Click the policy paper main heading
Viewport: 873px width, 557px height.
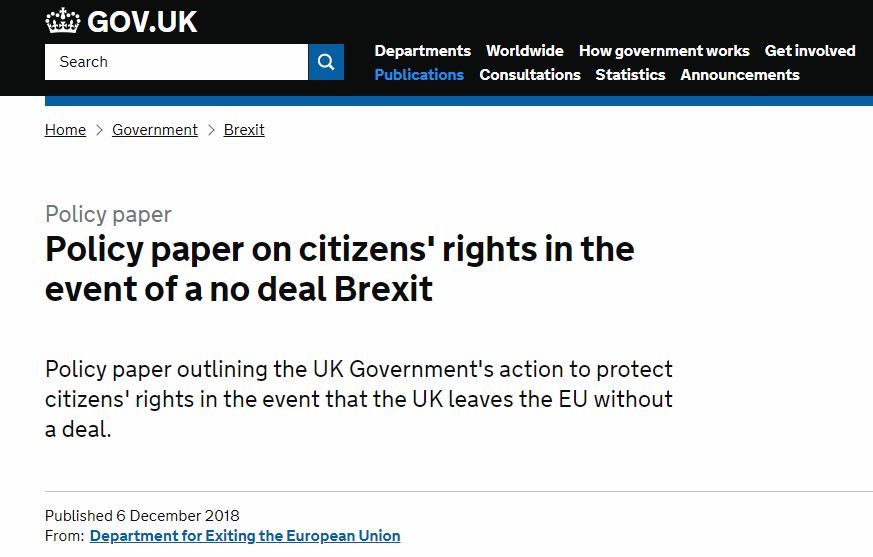[340, 268]
